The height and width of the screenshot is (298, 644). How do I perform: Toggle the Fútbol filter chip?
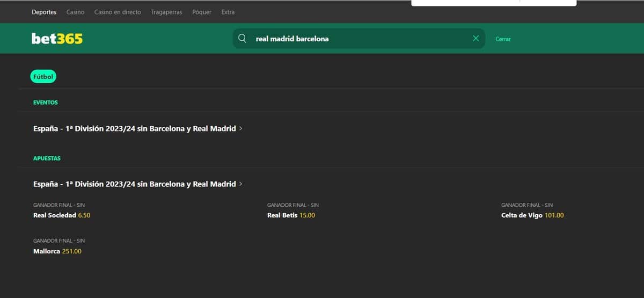[43, 77]
